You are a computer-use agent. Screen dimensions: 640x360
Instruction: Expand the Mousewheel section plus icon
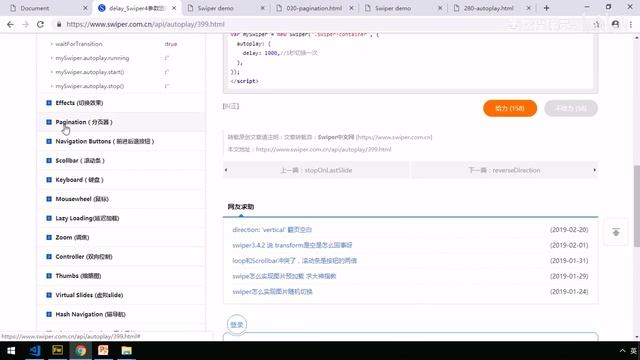tap(49, 199)
